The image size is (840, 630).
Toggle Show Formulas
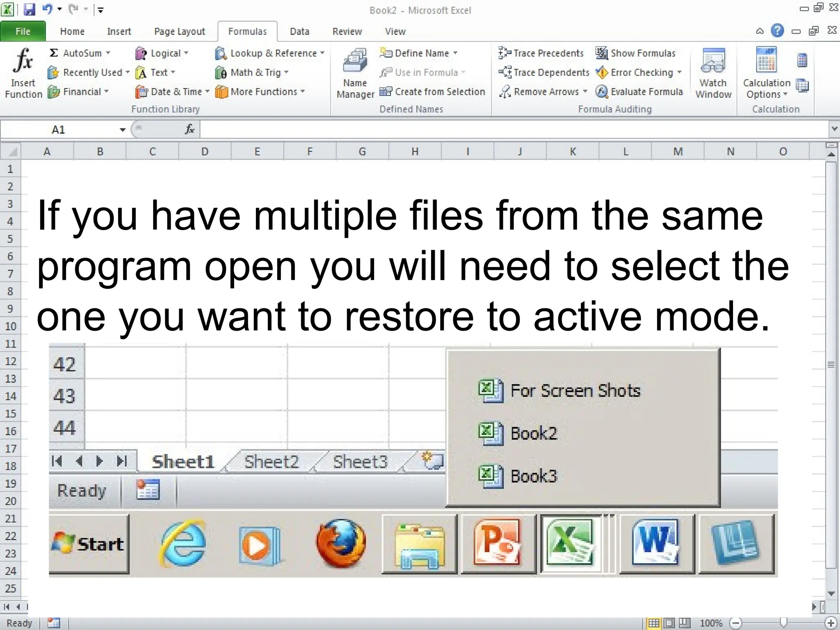pyautogui.click(x=635, y=53)
